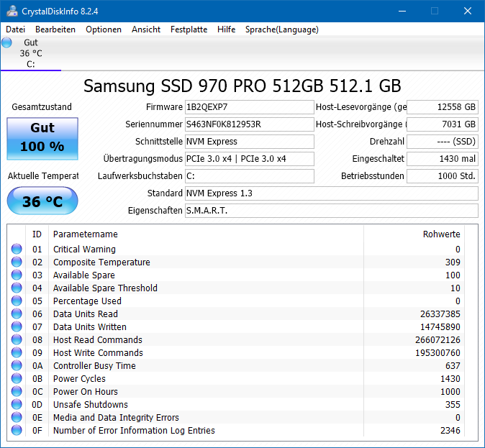Click the raw value 195300760
Viewport: 485px width, 448px height.
point(438,353)
